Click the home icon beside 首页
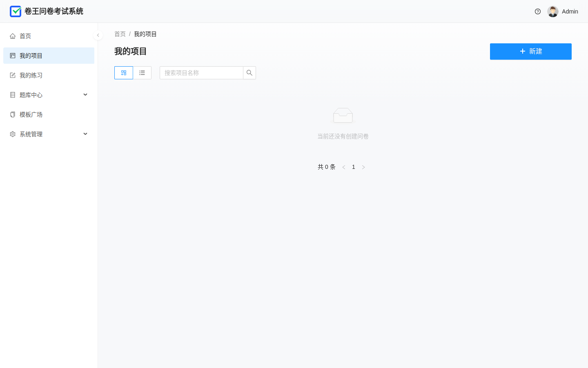Screen dimensions: 588x368 pos(13,36)
